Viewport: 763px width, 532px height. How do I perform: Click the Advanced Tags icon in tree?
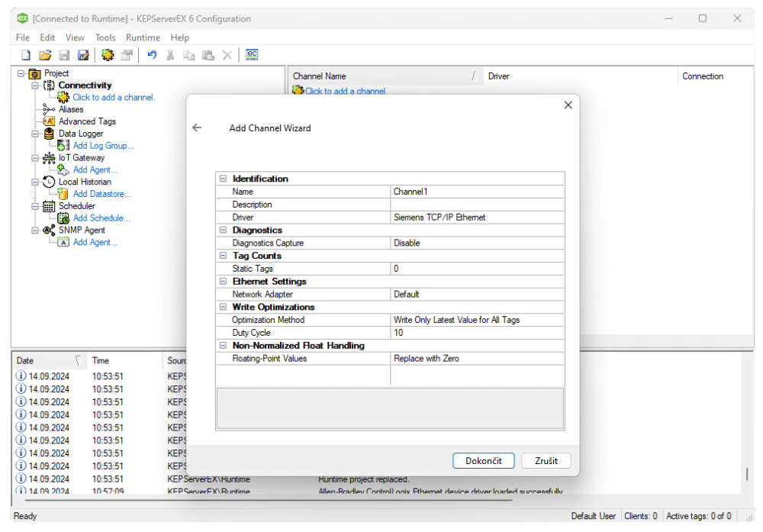49,121
